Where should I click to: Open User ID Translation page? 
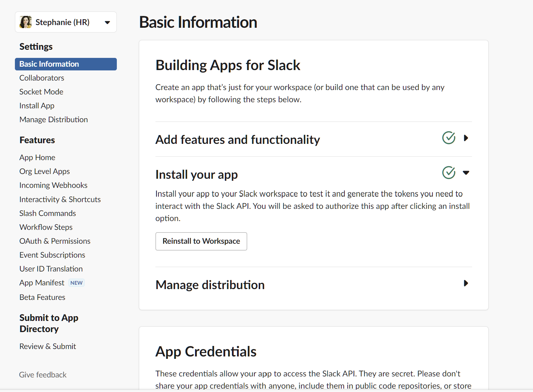coord(51,269)
